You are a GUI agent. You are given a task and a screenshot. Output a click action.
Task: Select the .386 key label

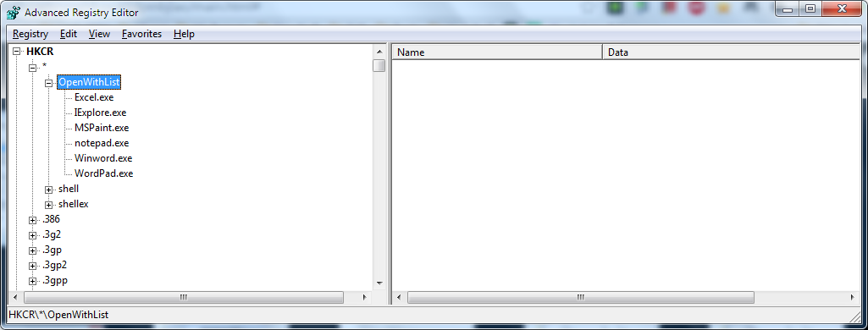51,219
